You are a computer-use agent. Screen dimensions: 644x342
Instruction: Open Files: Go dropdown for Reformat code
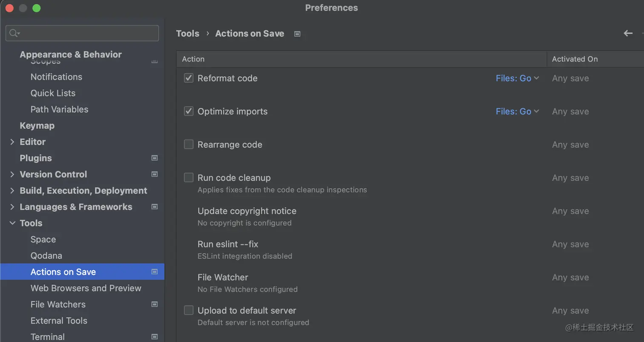click(x=517, y=78)
